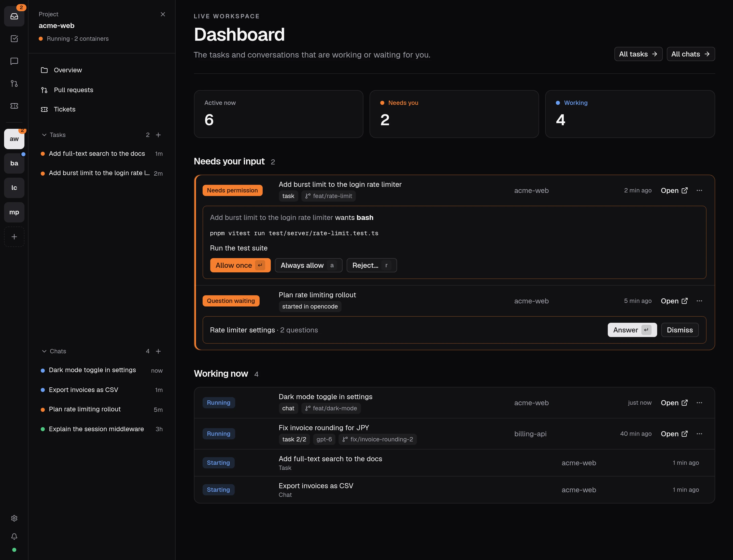Collapse the Tasks section
This screenshot has width=733, height=560.
[x=54, y=135]
